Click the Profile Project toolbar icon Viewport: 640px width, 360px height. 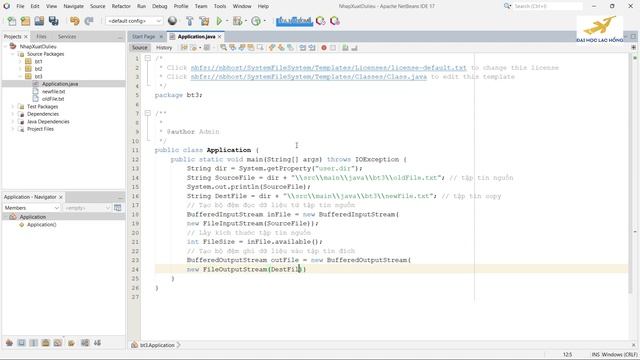click(x=256, y=21)
